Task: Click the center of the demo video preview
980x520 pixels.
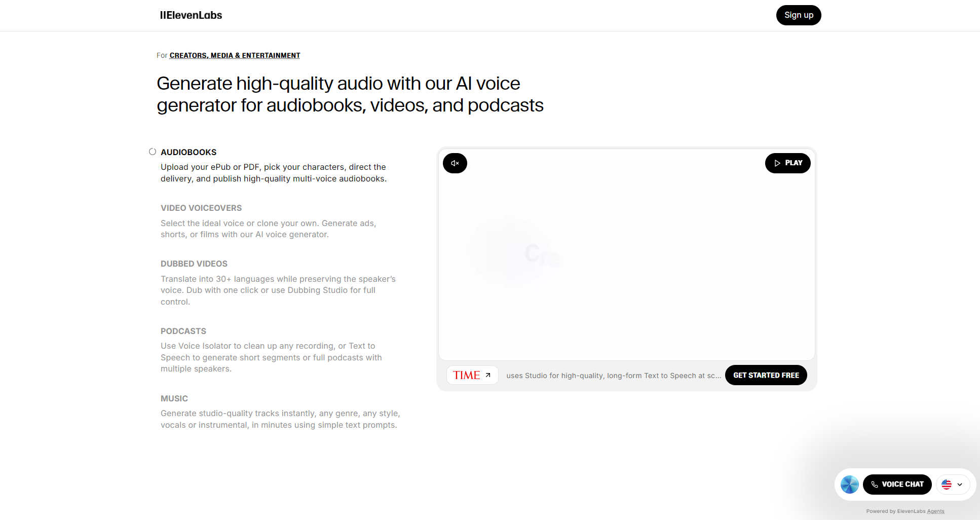Action: coord(626,254)
